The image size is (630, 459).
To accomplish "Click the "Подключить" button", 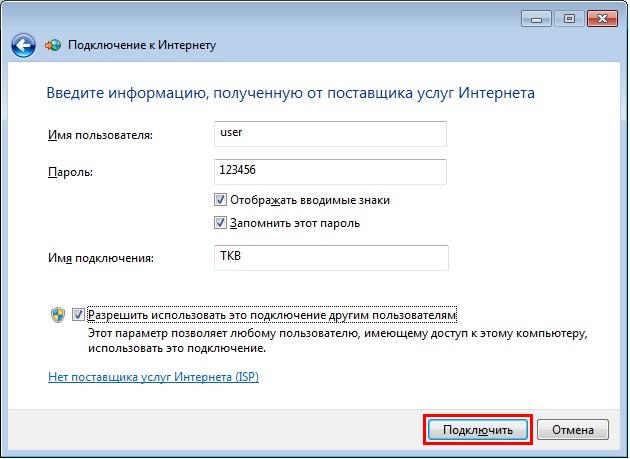I will click(x=478, y=430).
